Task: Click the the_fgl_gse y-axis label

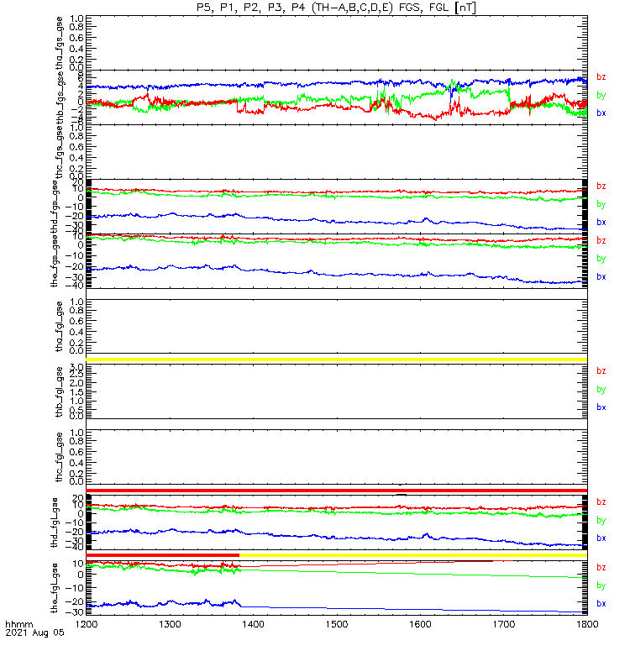Action: coord(55,588)
